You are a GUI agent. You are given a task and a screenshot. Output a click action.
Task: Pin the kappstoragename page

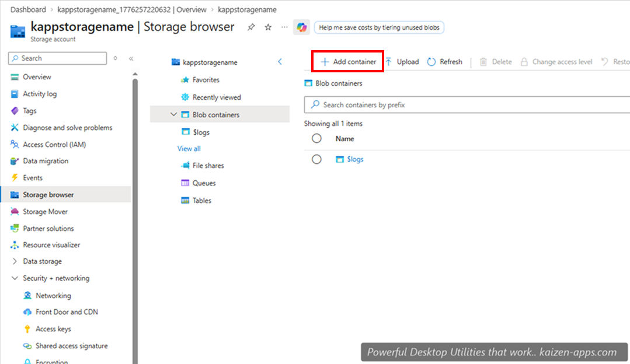[251, 27]
